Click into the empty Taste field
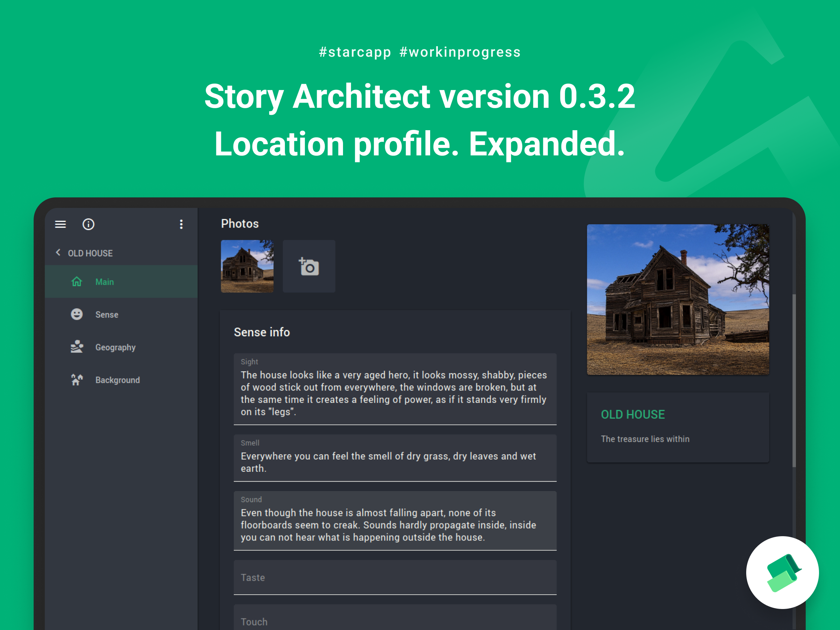The width and height of the screenshot is (840, 630). pyautogui.click(x=395, y=577)
